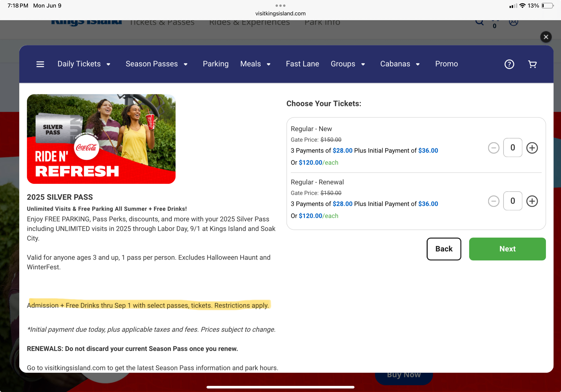Tap the battery status icon
This screenshot has width=561, height=392.
point(548,6)
